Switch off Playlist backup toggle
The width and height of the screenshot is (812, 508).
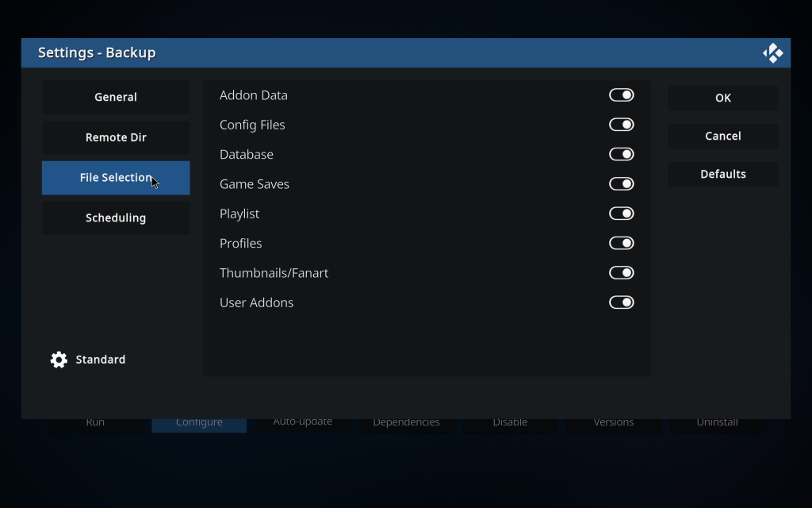[x=621, y=214]
